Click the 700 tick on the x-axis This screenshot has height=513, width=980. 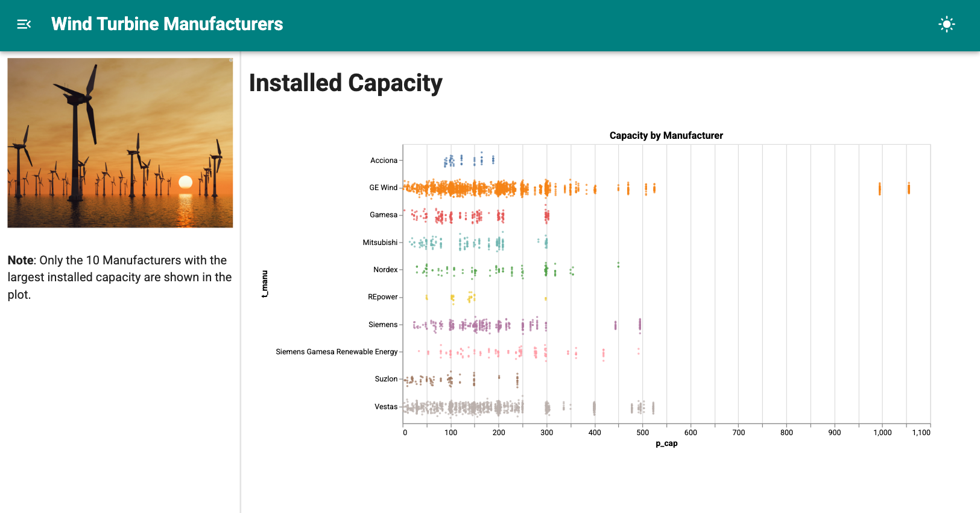[x=739, y=433]
